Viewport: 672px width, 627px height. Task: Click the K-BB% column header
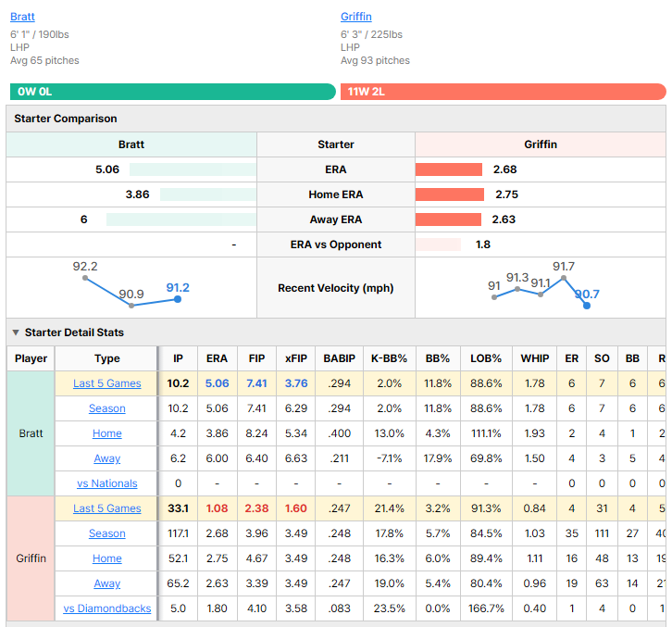point(389,358)
